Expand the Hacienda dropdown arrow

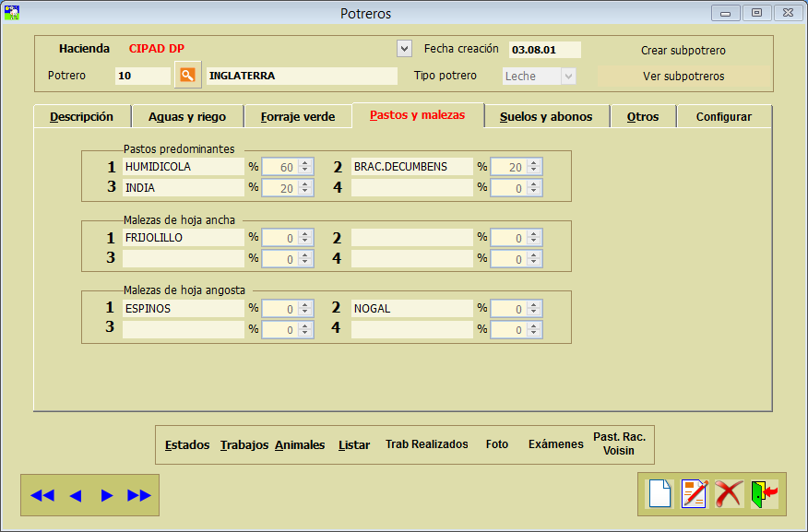[x=404, y=48]
